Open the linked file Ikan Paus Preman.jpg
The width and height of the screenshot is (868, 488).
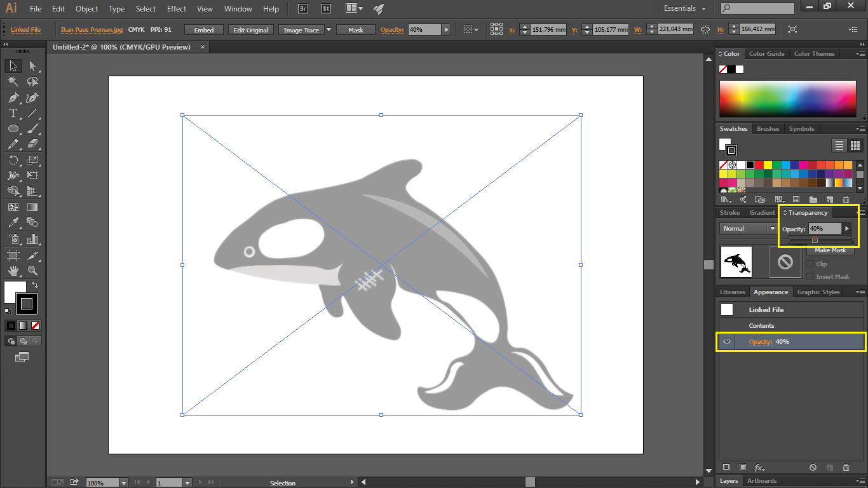pyautogui.click(x=92, y=30)
